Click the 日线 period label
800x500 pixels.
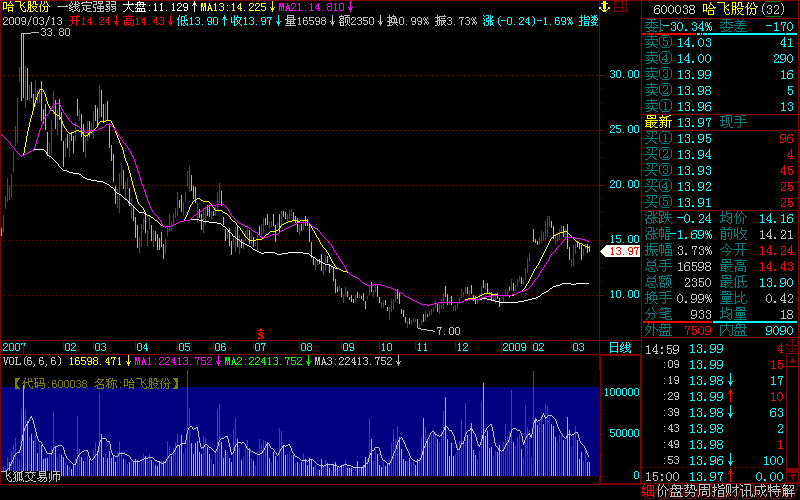[620, 348]
